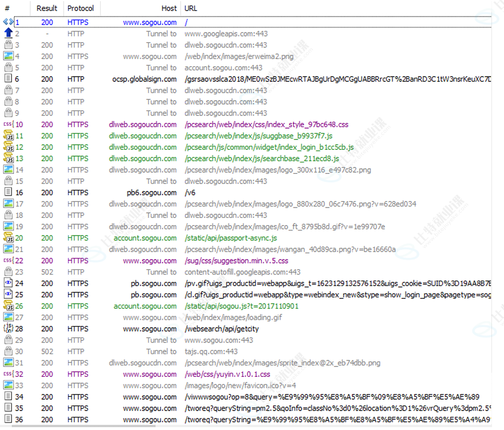504x430 pixels.
Task: Select URL /v6 for pb6.sogou.com
Action: click(189, 193)
